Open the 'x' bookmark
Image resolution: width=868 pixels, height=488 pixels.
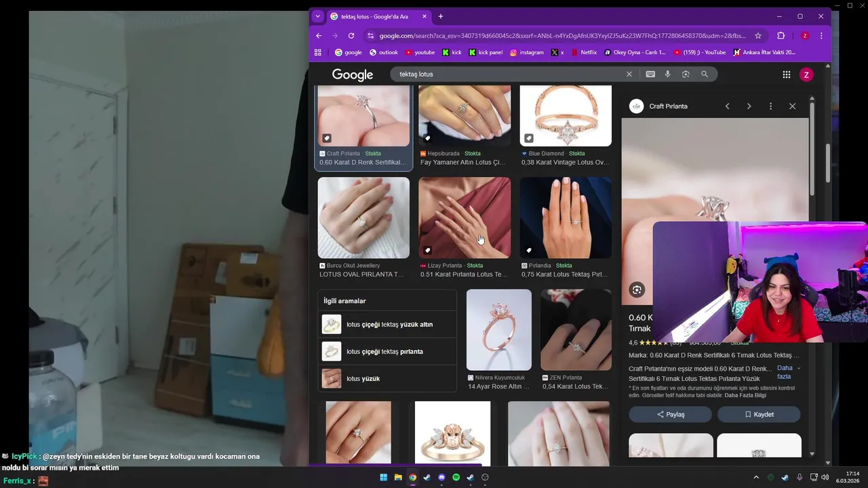(x=557, y=52)
